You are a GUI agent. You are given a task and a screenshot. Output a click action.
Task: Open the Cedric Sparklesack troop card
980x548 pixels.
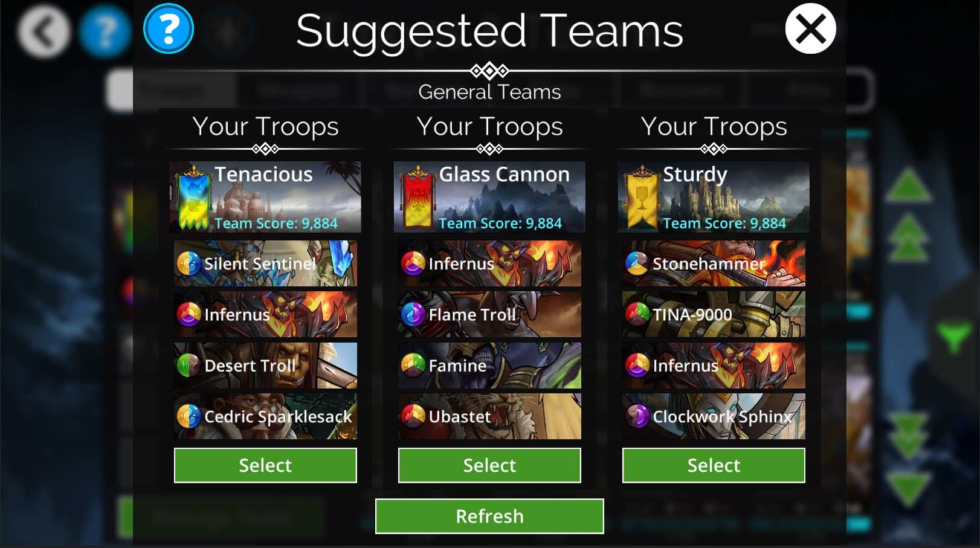(x=265, y=416)
